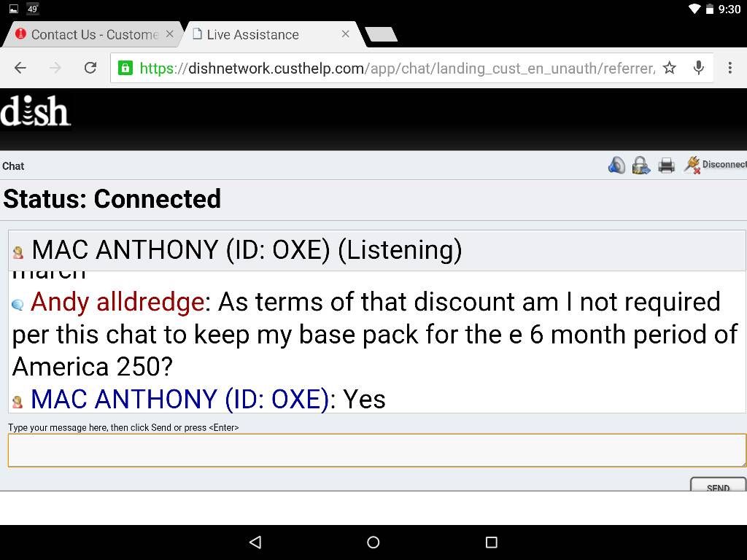Click the agent header 'MAC ANTHONY (ID: OXE) (Listening)'
This screenshot has width=747, height=560.
click(x=247, y=249)
